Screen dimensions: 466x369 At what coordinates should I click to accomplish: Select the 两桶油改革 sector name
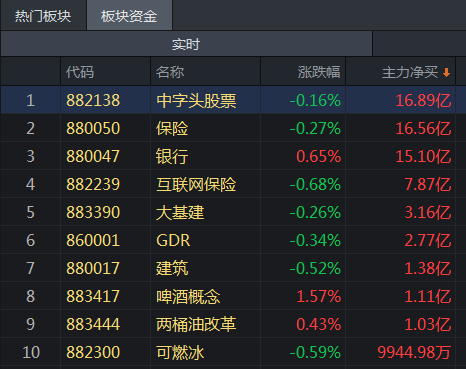(196, 324)
